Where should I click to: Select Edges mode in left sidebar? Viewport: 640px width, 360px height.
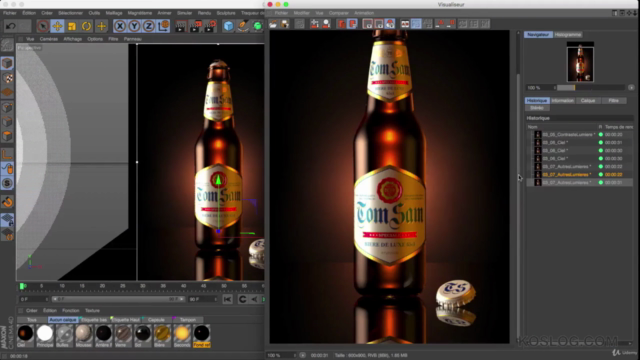click(x=7, y=122)
